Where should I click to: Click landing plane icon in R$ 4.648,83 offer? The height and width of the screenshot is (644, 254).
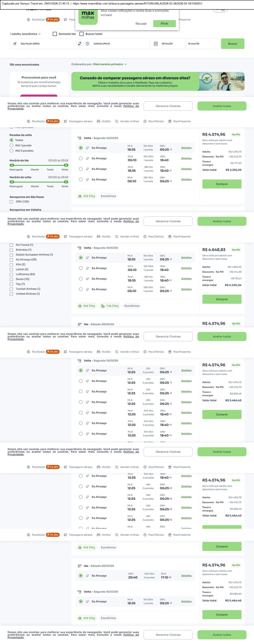point(79,248)
